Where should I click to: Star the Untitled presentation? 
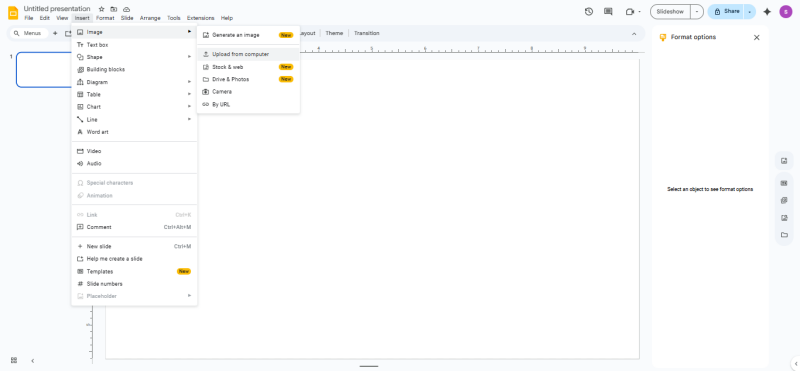102,9
